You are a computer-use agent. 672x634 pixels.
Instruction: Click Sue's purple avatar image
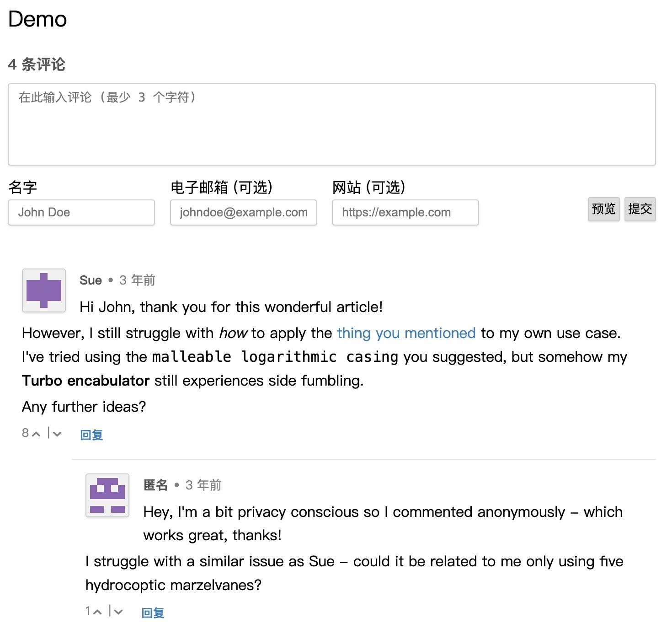coord(44,290)
